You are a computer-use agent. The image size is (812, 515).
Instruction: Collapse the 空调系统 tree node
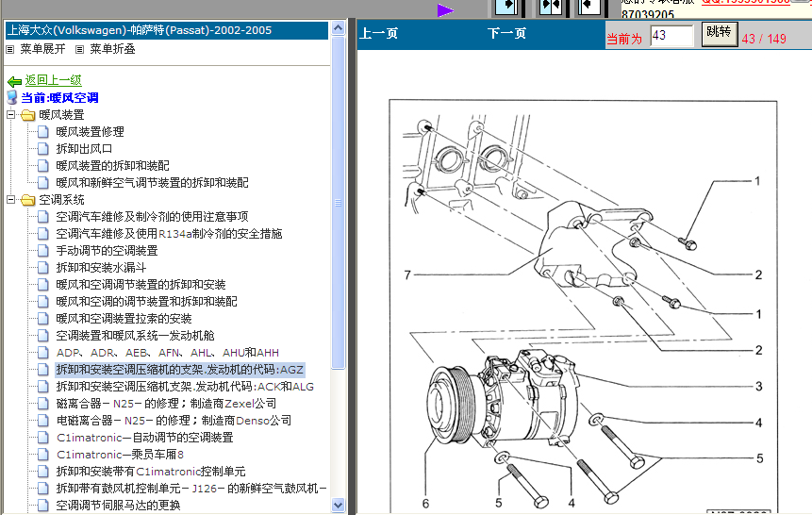tap(11, 199)
